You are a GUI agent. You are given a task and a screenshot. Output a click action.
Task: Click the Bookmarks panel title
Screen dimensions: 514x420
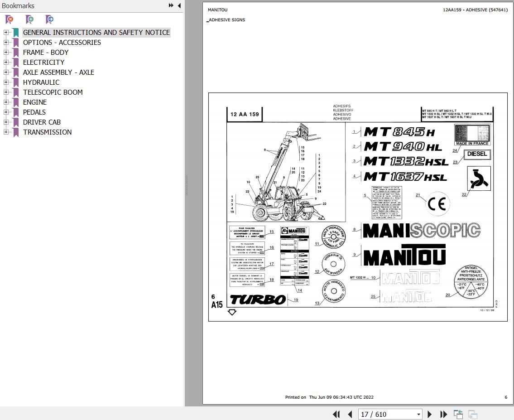[x=18, y=5]
